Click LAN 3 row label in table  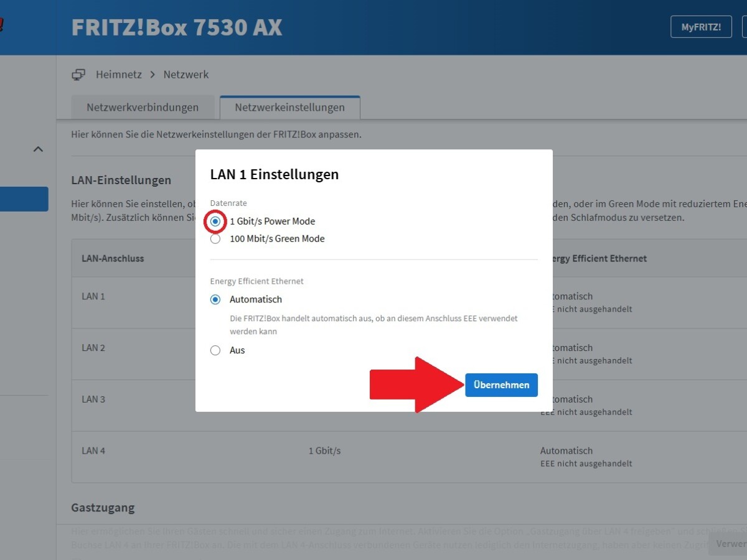click(x=93, y=399)
